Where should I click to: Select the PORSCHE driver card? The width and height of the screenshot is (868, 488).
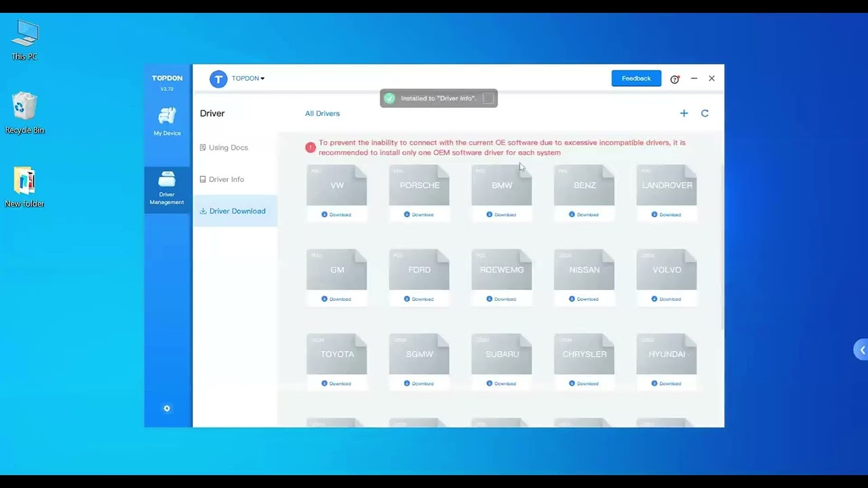point(419,185)
